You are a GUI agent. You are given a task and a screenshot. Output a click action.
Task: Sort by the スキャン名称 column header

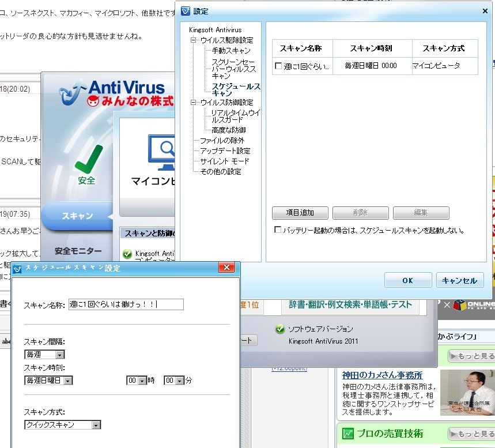[302, 48]
